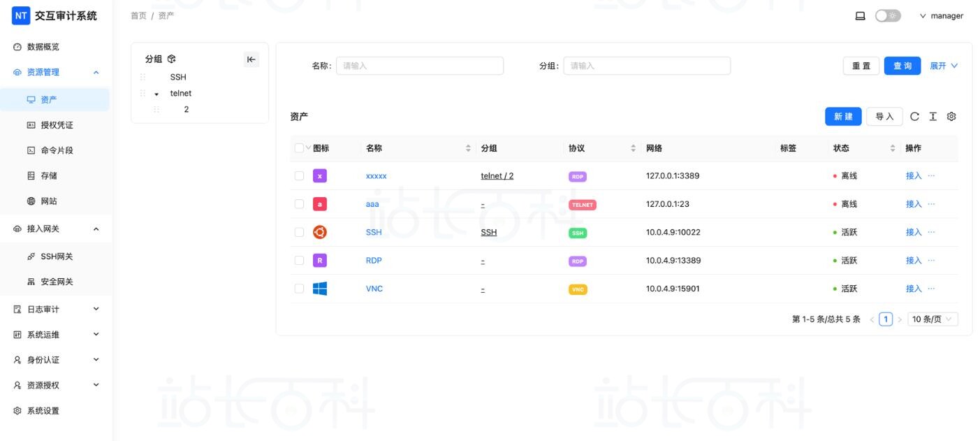This screenshot has height=441, width=980.
Task: Click the screen icon in top header
Action: coord(860,16)
